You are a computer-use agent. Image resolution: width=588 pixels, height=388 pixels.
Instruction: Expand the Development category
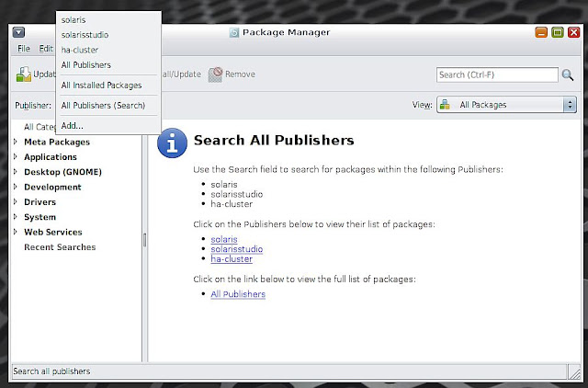click(16, 187)
